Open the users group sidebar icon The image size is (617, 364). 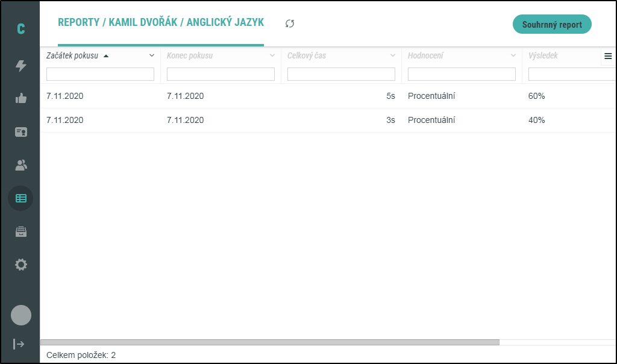pyautogui.click(x=20, y=165)
